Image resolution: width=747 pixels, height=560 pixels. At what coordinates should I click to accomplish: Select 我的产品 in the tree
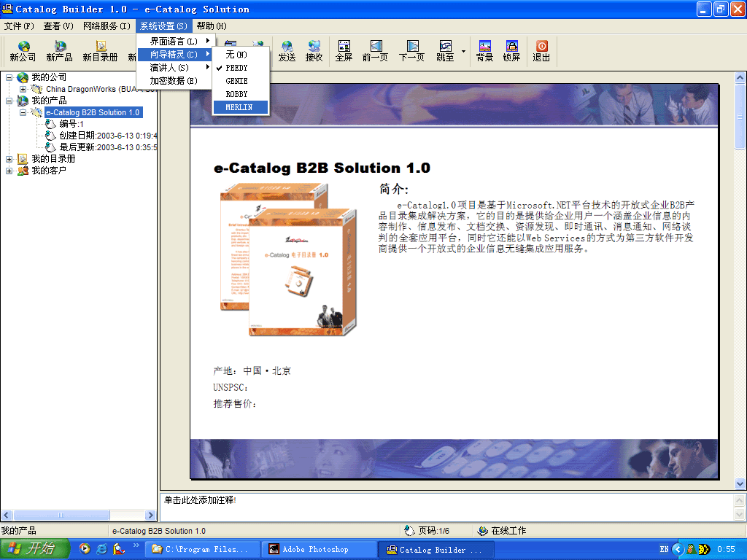click(x=49, y=101)
